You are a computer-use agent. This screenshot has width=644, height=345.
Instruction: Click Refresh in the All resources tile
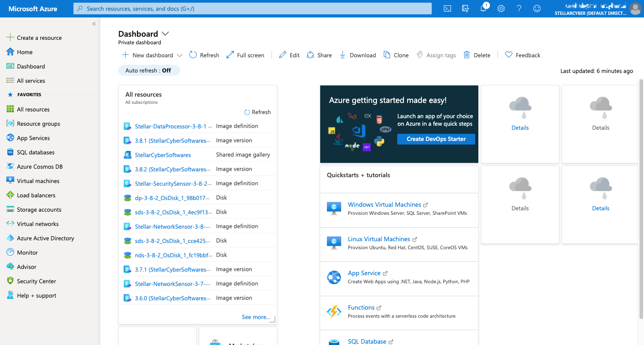(x=258, y=112)
